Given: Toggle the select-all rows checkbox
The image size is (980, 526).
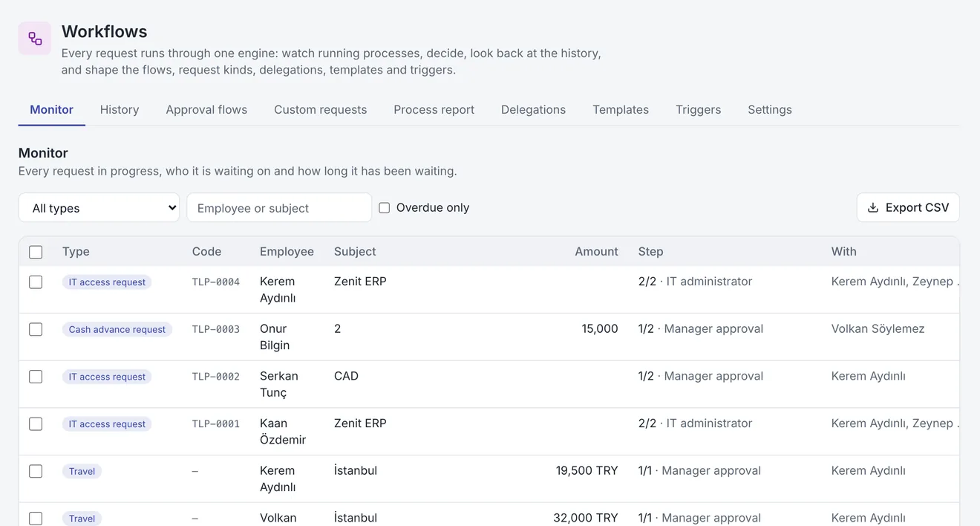Looking at the screenshot, I should (x=36, y=252).
